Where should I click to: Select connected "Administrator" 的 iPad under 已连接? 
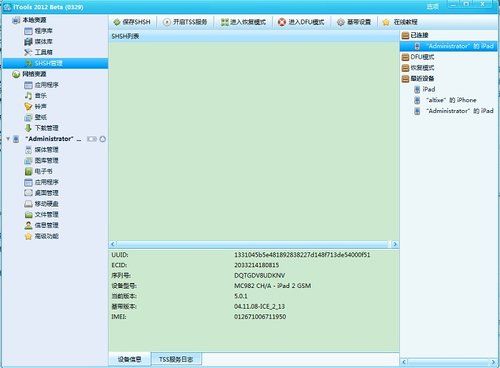tap(448, 46)
